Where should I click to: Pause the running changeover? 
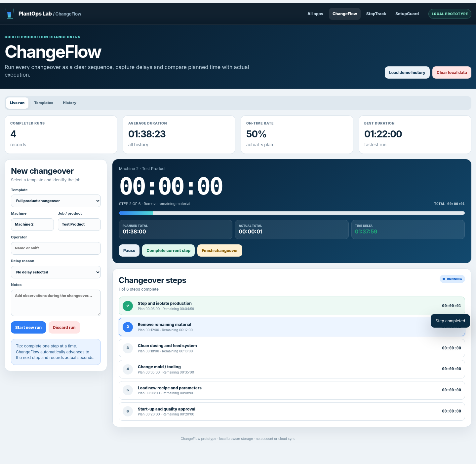click(129, 251)
